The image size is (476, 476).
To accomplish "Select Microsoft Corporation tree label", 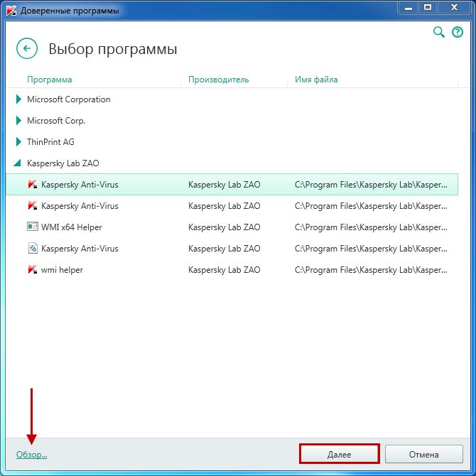I will [x=69, y=99].
